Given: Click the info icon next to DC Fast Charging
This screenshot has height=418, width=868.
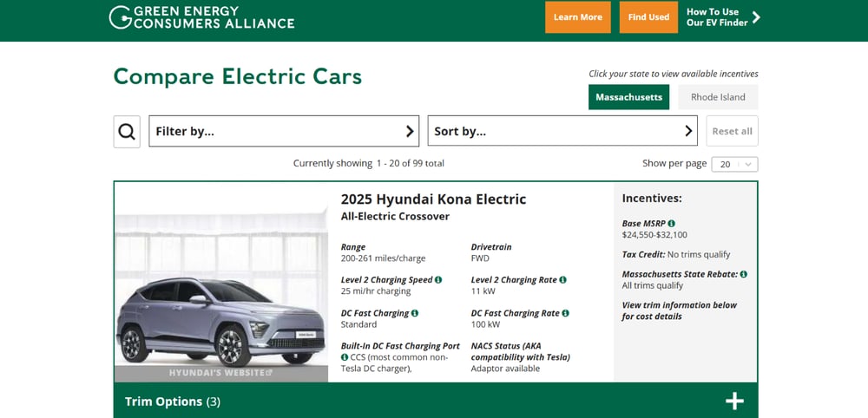Looking at the screenshot, I should point(415,313).
